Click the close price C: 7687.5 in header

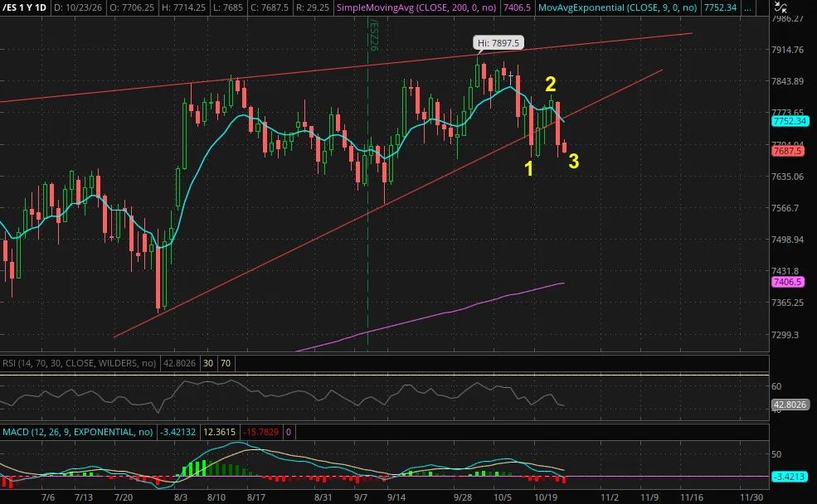click(270, 7)
